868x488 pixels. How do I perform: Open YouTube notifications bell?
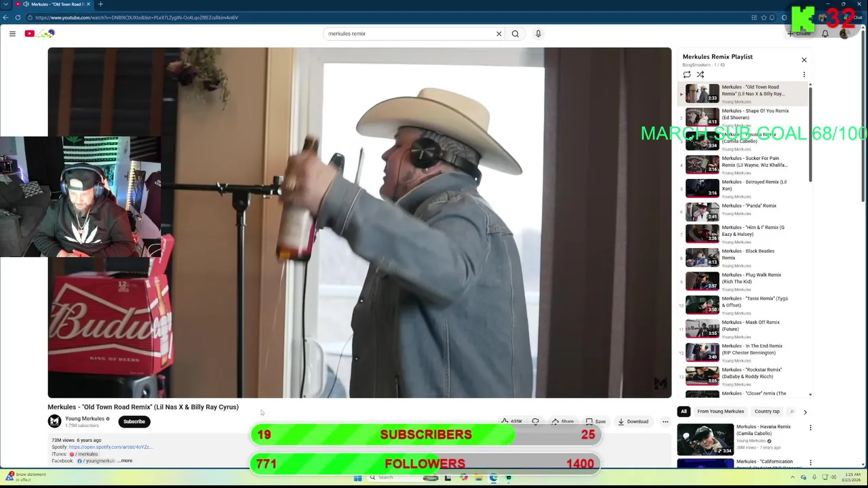click(x=825, y=33)
